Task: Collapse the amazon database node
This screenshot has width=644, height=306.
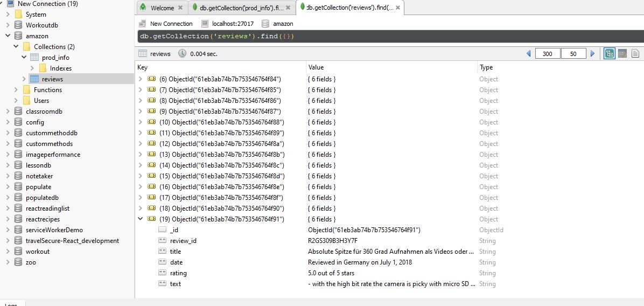Action: point(8,36)
